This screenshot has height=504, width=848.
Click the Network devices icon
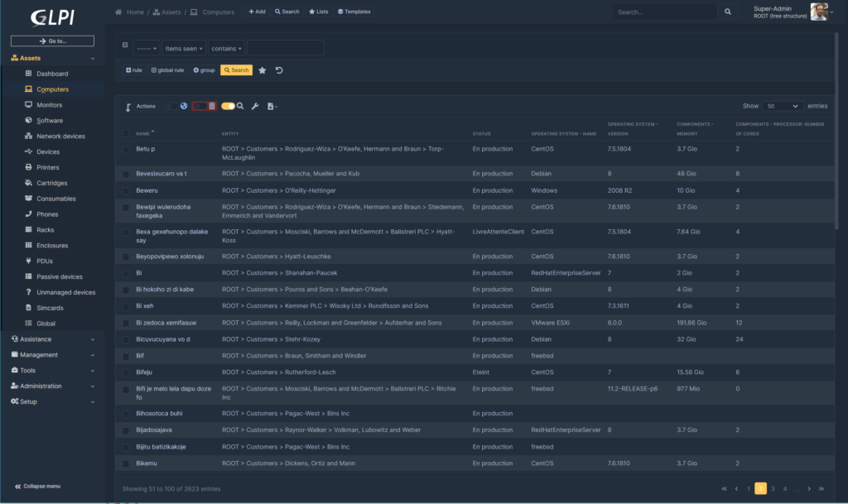click(x=29, y=136)
